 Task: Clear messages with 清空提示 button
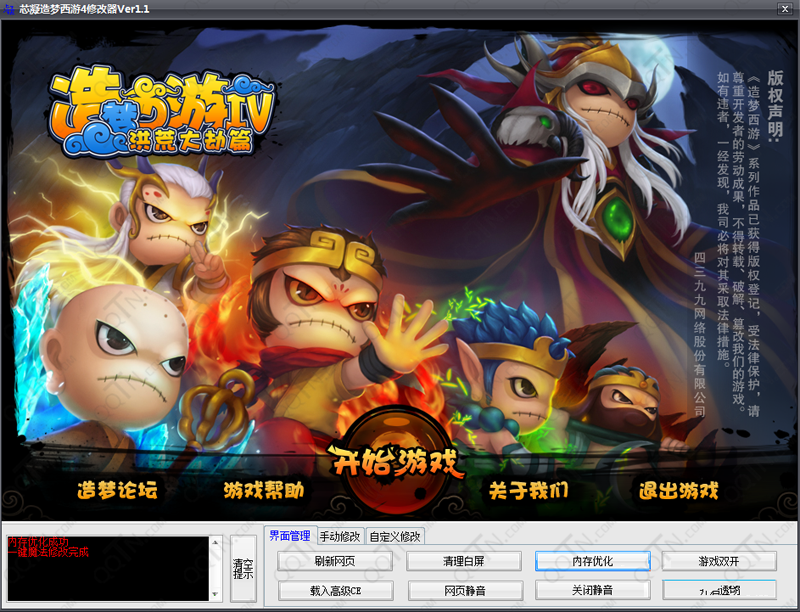tap(243, 568)
